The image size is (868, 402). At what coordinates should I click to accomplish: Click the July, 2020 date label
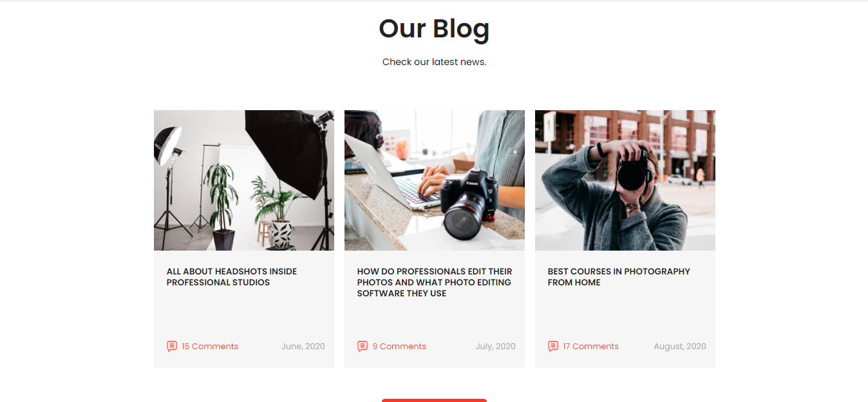[496, 347]
